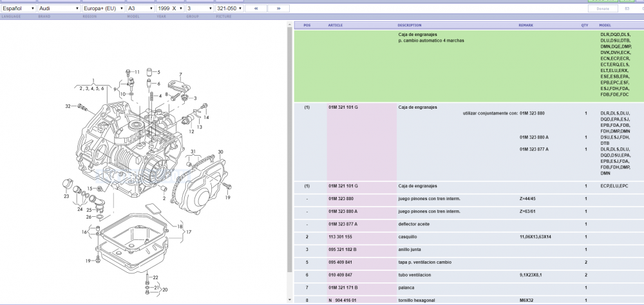Click remark value M6X32
The width and height of the screenshot is (644, 305).
pos(527,300)
